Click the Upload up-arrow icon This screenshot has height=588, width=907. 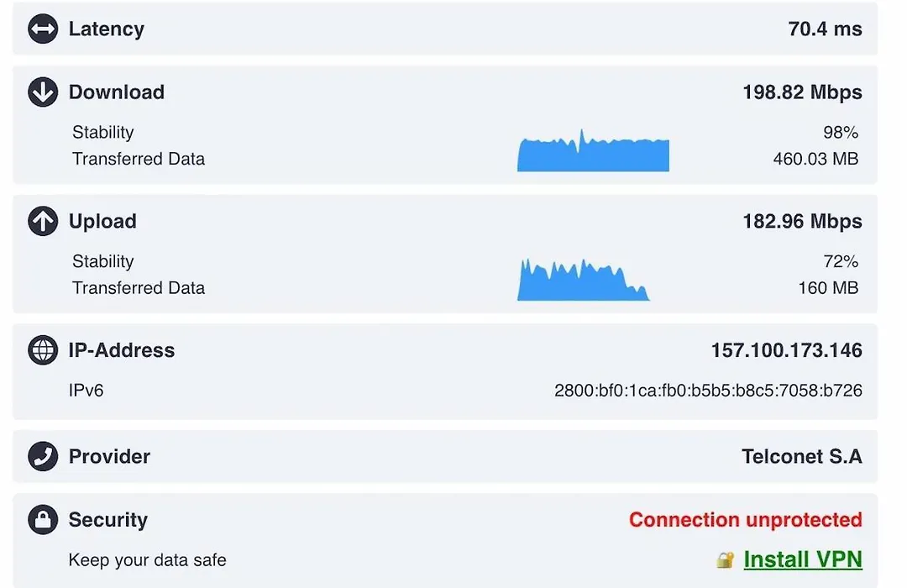(x=43, y=222)
